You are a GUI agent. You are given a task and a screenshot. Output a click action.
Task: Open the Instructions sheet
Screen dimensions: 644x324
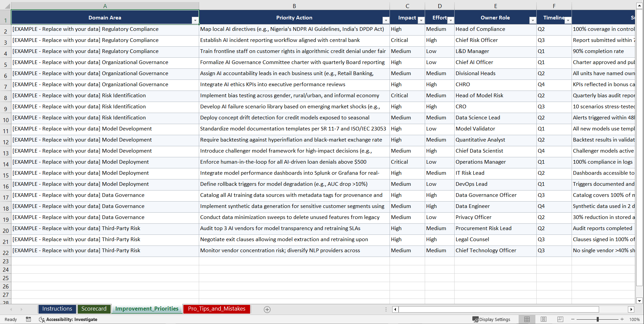(57, 309)
